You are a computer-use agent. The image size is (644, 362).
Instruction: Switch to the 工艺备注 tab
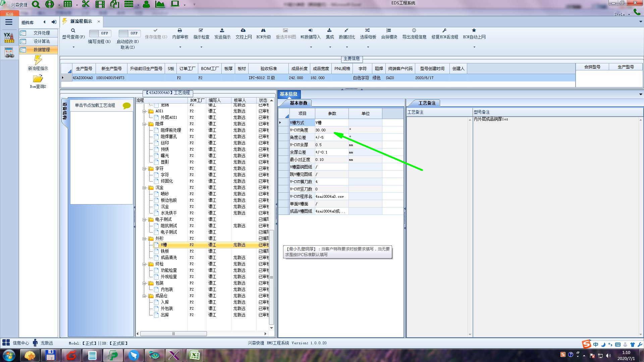pos(426,103)
